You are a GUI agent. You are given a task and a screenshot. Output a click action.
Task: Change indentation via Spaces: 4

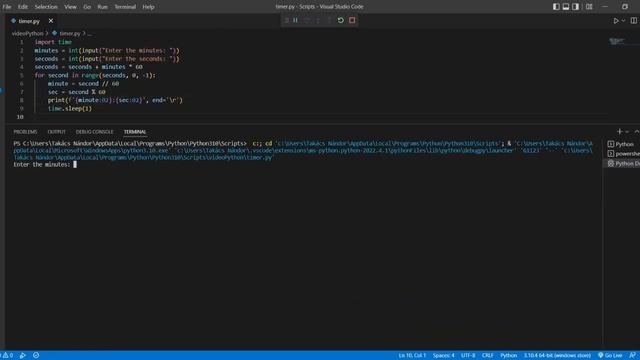[444, 356]
